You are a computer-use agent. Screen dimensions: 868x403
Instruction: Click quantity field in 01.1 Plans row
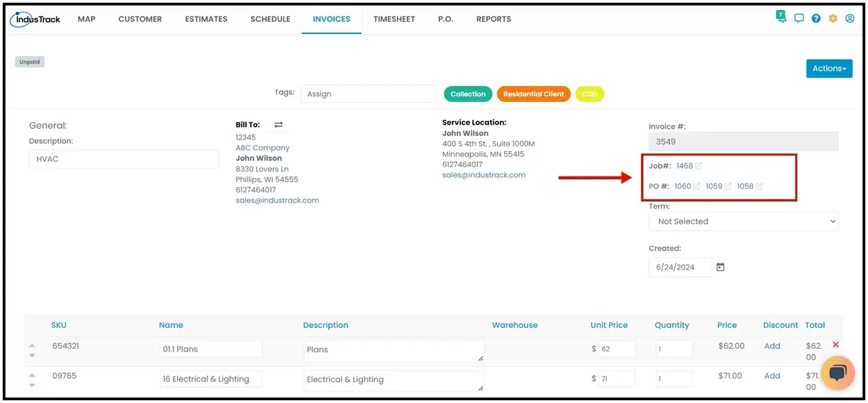674,349
